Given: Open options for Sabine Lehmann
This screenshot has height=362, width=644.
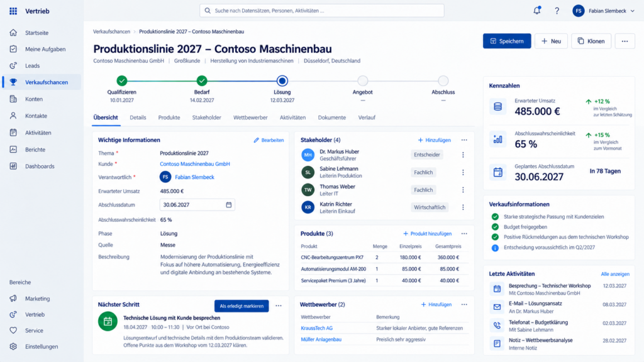Looking at the screenshot, I should click(463, 172).
